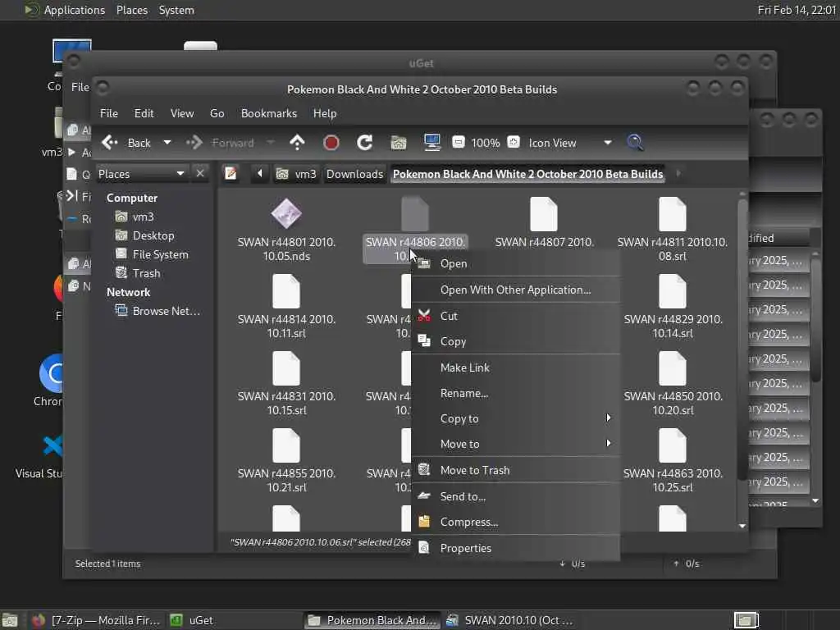840x630 pixels.
Task: Click the show desktop icon in taskbar
Action: point(10,620)
